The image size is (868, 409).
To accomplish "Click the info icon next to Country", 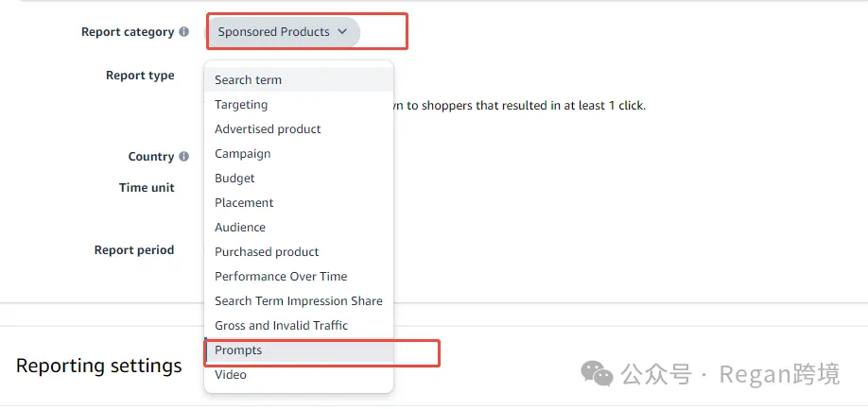I will (x=184, y=157).
